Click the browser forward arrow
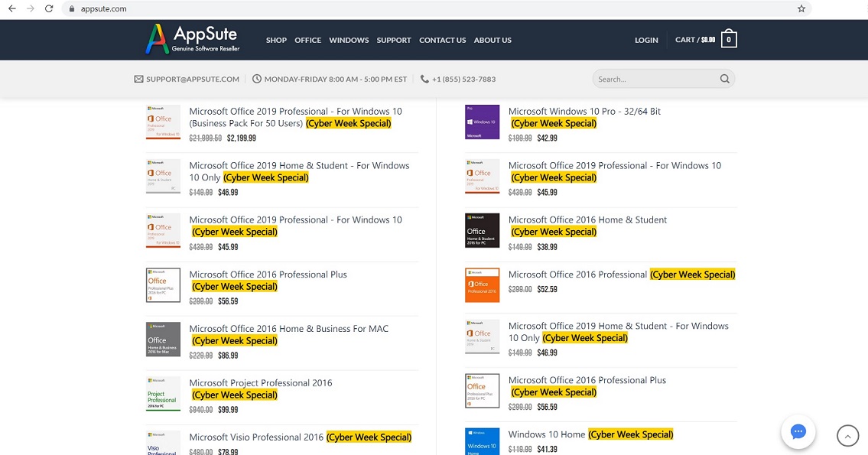 click(31, 9)
